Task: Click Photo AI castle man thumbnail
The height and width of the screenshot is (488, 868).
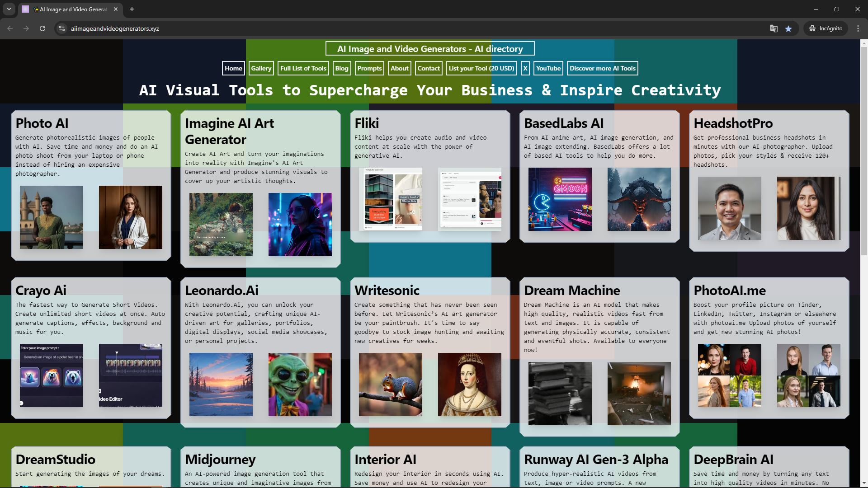Action: tap(52, 217)
